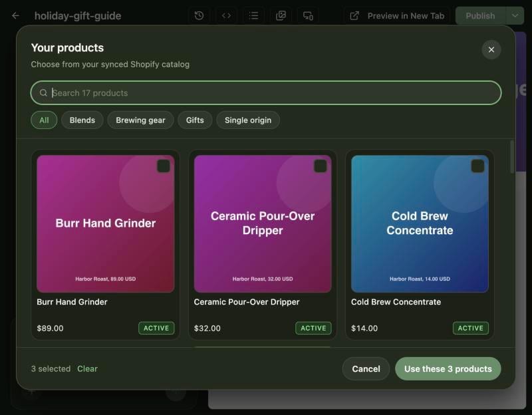Viewport: 532px width, 415px height.
Task: Click Cold Brew Concentrate title below image
Action: click(x=396, y=302)
